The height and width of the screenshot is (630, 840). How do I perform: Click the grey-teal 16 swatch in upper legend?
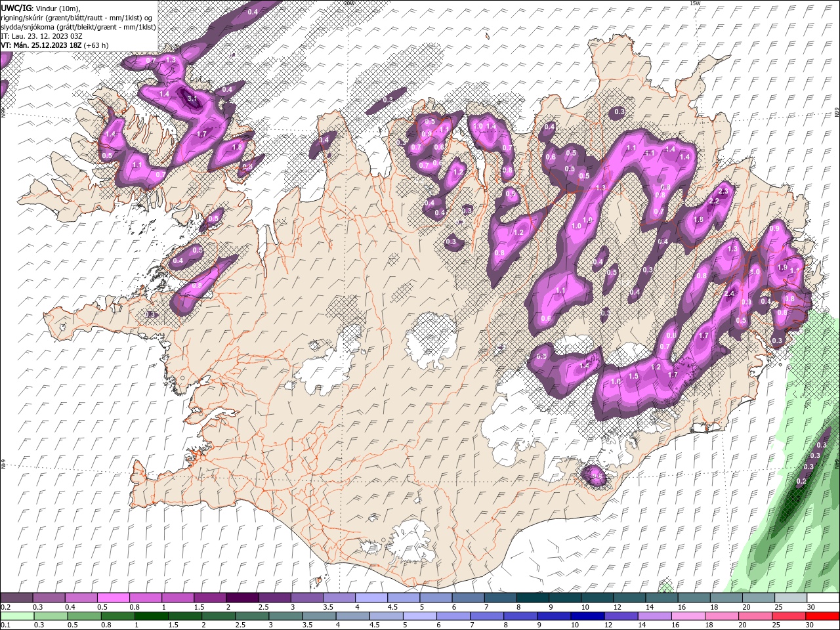694,598
